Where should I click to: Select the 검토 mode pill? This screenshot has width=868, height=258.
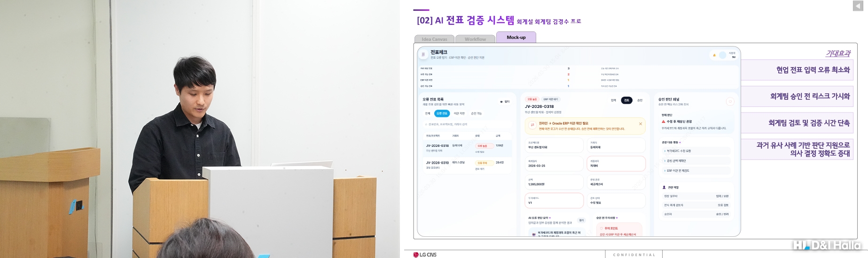626,100
